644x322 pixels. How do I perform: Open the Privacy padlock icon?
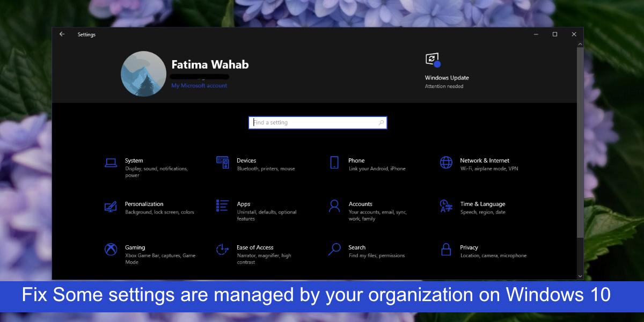coord(446,250)
